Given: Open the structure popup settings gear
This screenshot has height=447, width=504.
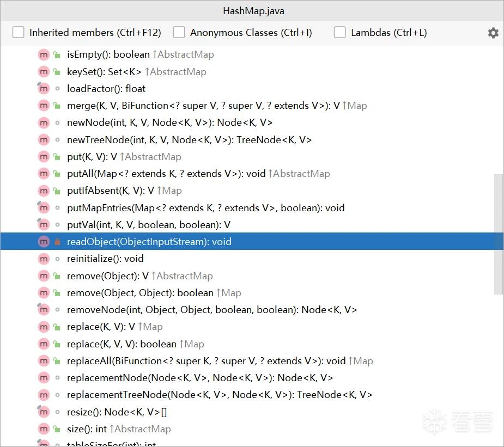Looking at the screenshot, I should 493,33.
